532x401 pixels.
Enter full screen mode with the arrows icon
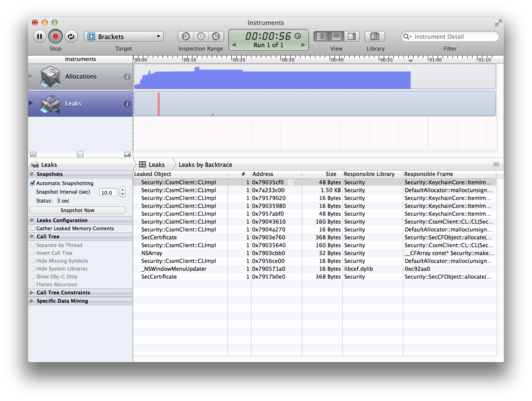tap(498, 23)
